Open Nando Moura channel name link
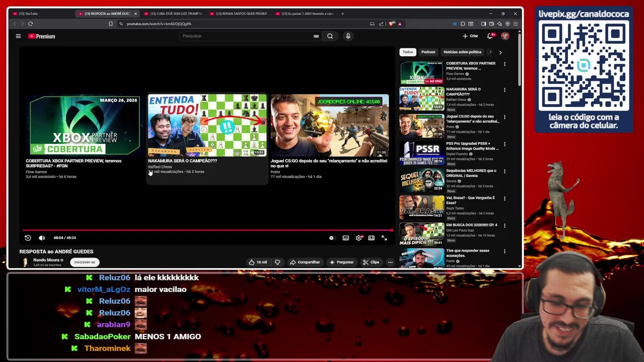This screenshot has height=362, width=644. pyautogui.click(x=46, y=260)
